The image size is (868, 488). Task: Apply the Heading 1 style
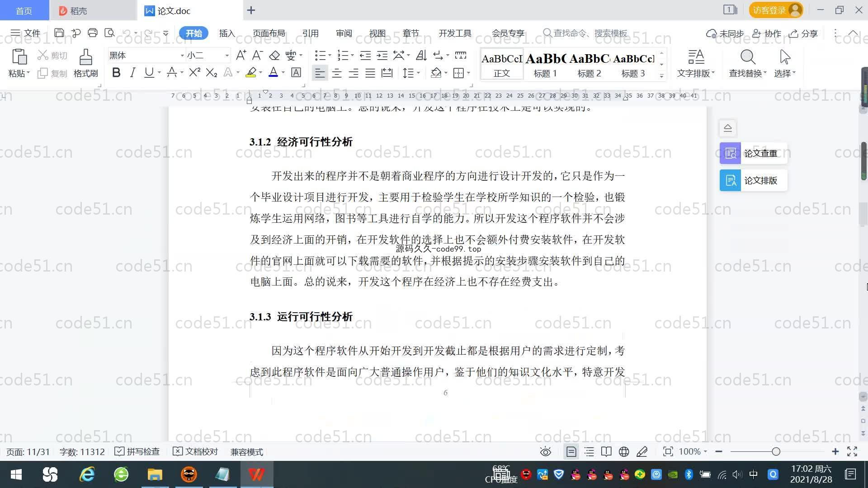(545, 65)
